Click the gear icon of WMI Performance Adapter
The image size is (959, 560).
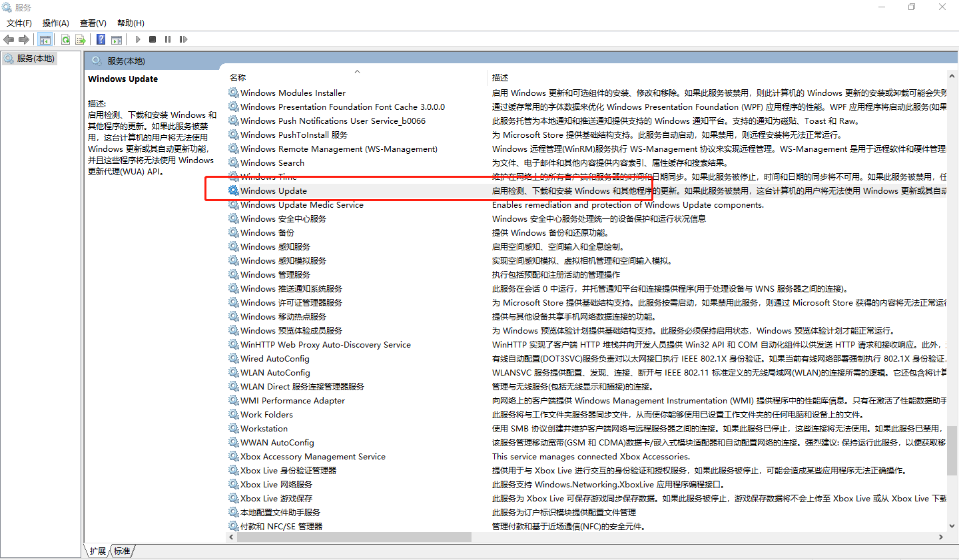point(234,400)
